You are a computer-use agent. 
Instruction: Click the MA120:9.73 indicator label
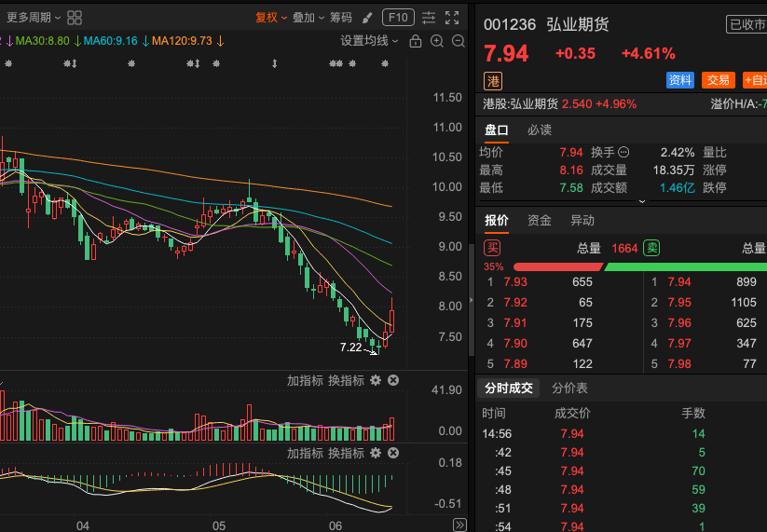click(x=182, y=41)
